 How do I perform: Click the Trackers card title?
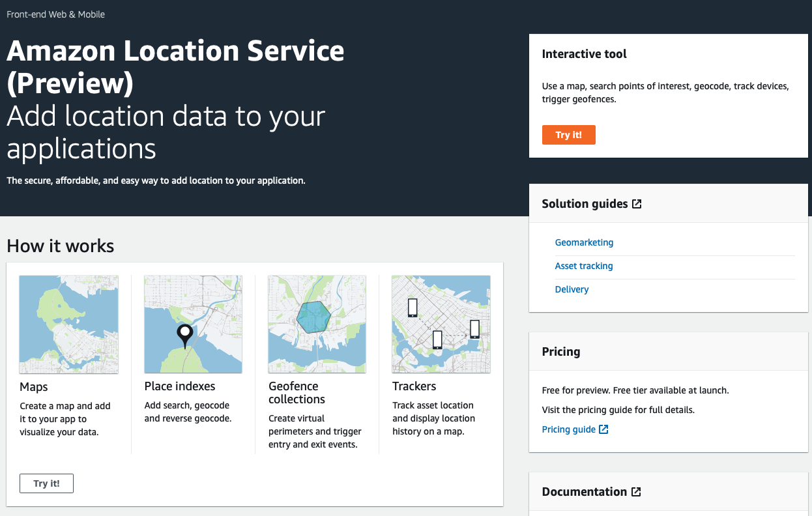click(x=414, y=386)
